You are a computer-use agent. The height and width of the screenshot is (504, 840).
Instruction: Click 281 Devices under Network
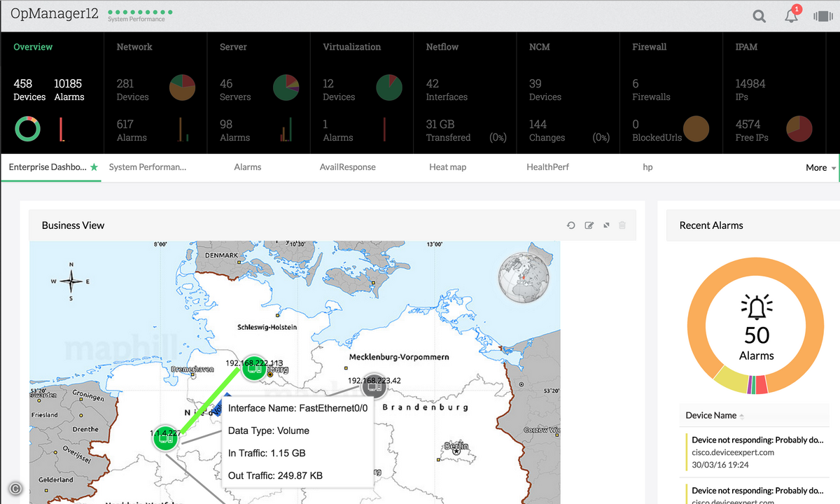pyautogui.click(x=132, y=90)
